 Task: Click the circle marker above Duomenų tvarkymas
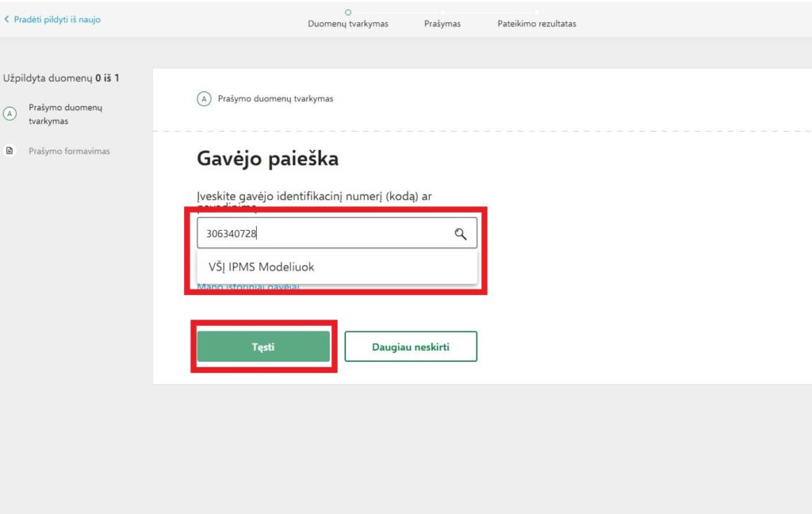point(348,12)
